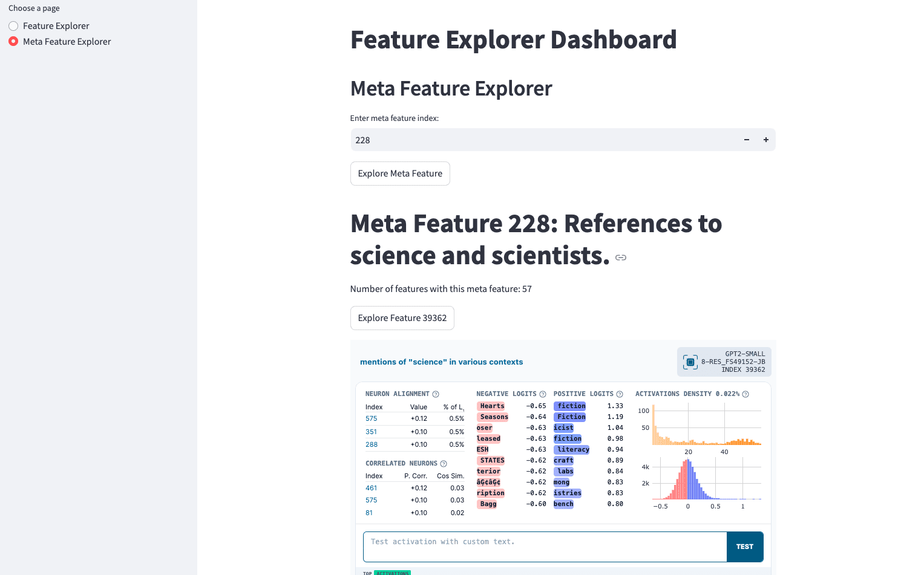This screenshot has height=575, width=924.
Task: Click the TEST activation button
Action: [745, 547]
